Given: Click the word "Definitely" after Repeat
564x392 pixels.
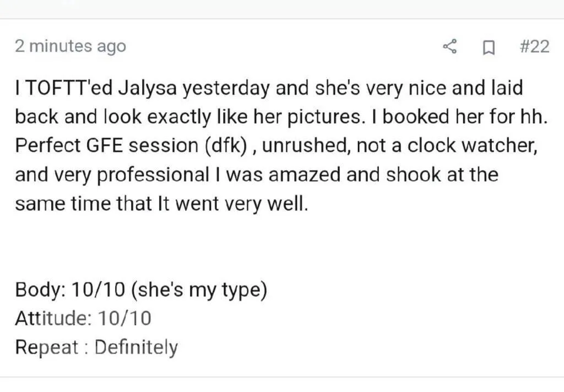Looking at the screenshot, I should [136, 347].
